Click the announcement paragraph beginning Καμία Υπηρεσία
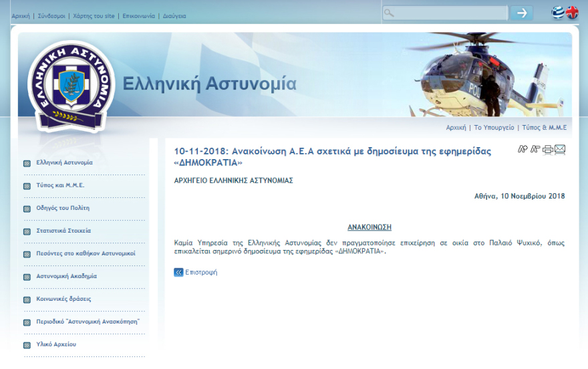 (370, 247)
